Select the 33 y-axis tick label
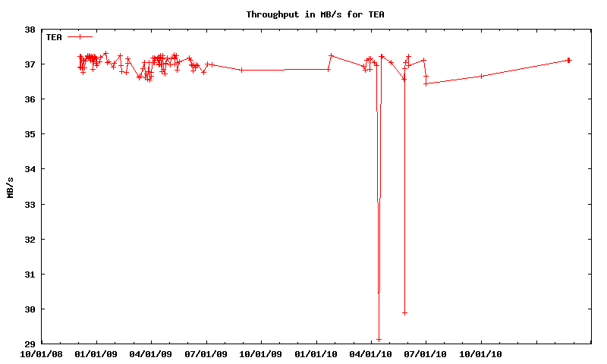 [x=30, y=204]
